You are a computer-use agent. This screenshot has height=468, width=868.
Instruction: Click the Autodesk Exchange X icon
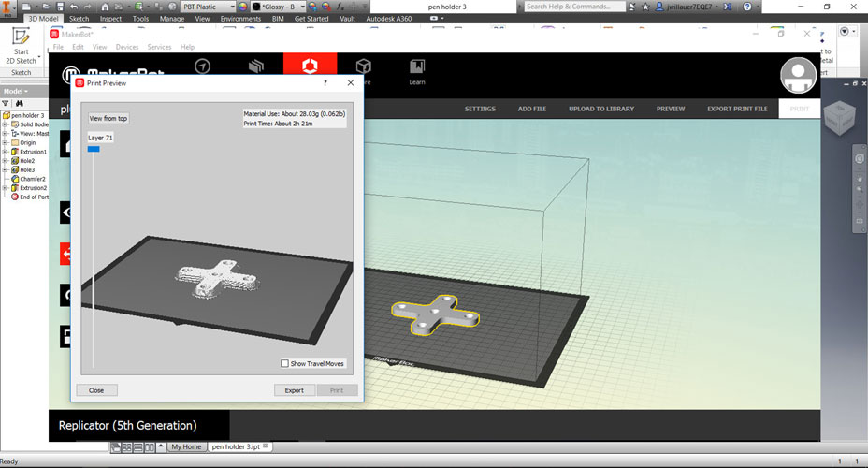(728, 7)
